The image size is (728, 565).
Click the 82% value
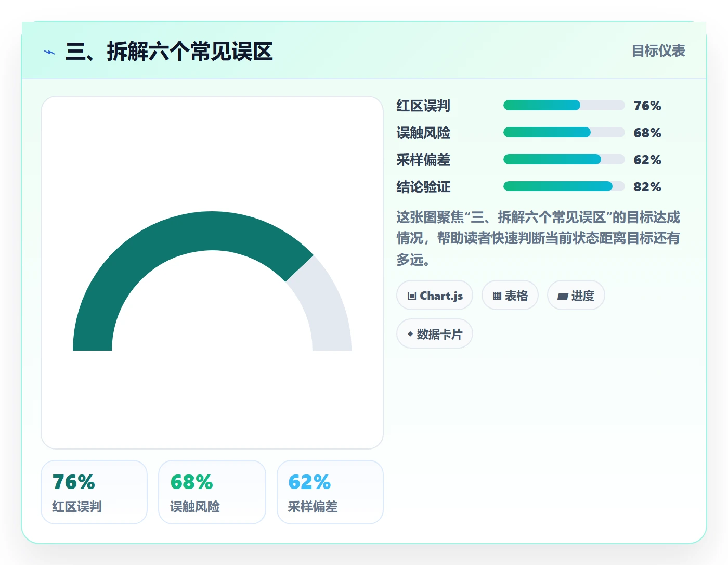coord(647,187)
